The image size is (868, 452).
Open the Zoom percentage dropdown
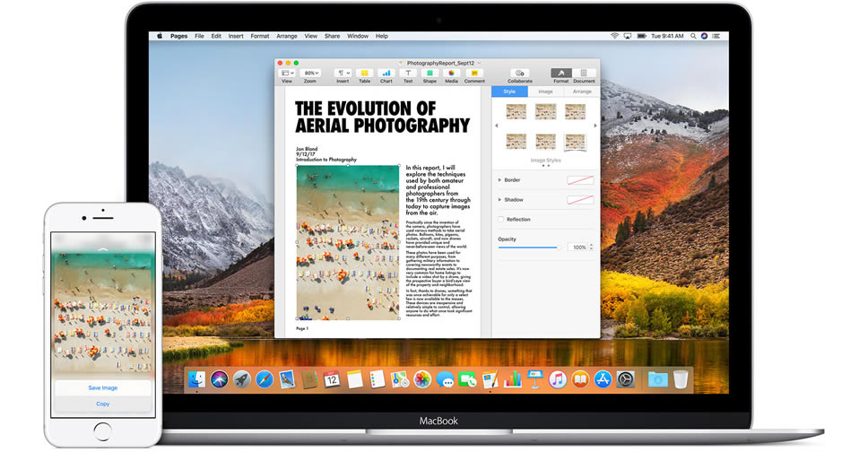[310, 73]
